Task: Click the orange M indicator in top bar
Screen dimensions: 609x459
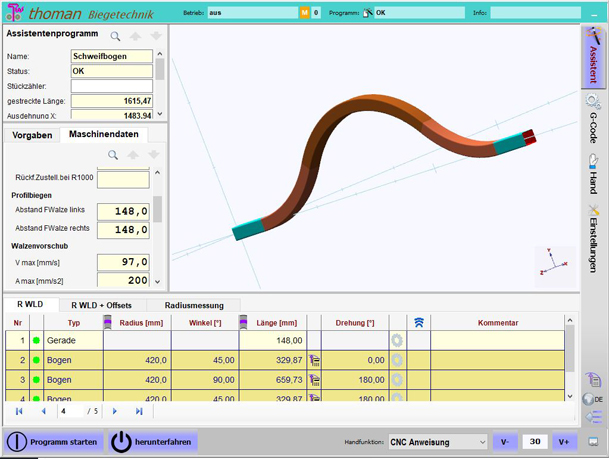Action: (305, 13)
